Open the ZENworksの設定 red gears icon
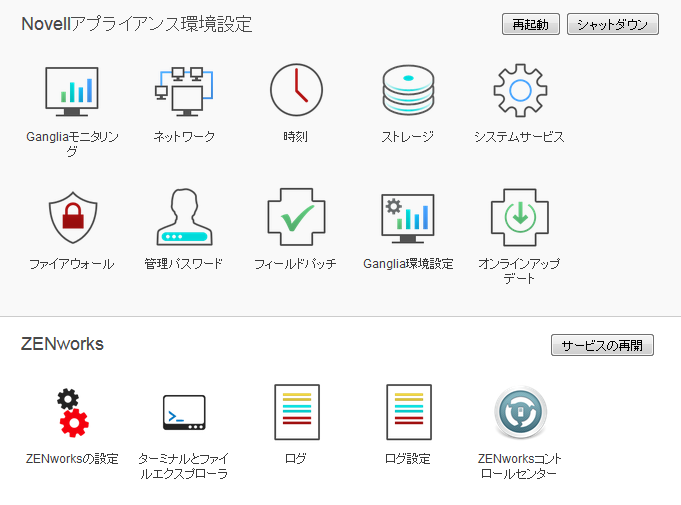Screen dimensions: 681x505 click(73, 413)
